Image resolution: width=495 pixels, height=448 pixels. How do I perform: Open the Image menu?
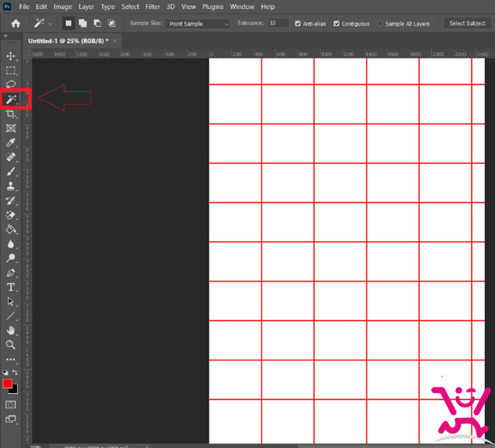pyautogui.click(x=63, y=7)
